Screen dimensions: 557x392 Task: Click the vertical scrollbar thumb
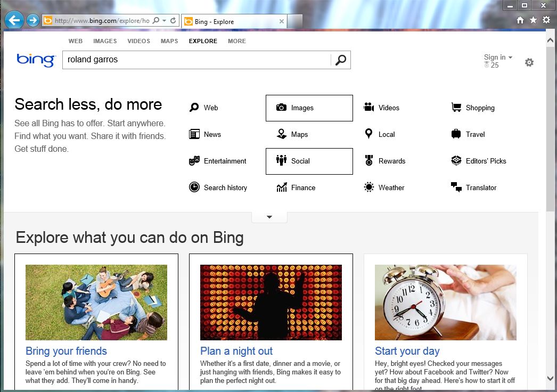click(550, 128)
